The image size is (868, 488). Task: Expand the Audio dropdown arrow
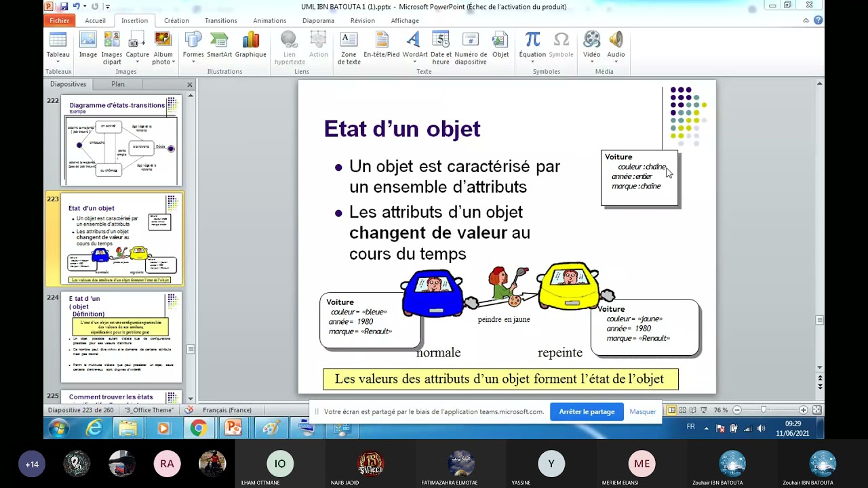click(x=616, y=62)
